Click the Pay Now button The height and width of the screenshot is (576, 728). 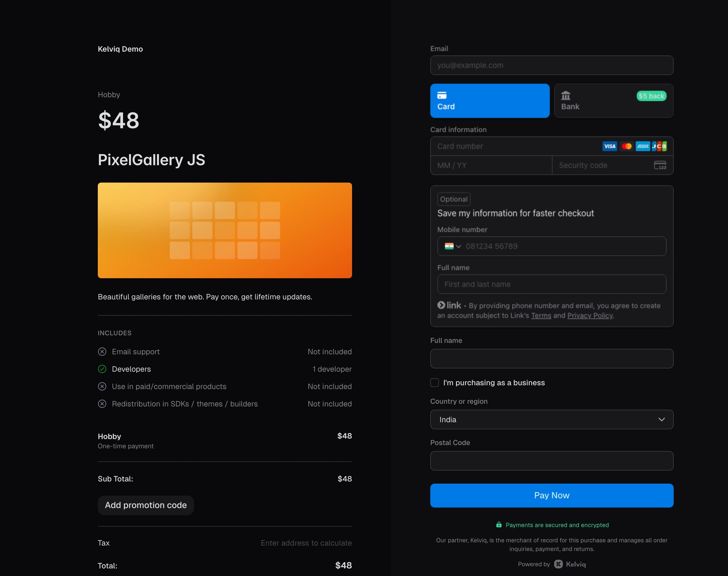[552, 495]
